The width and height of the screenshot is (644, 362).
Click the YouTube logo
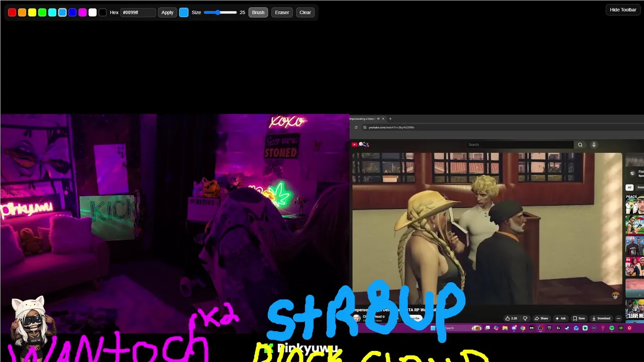pos(355,144)
